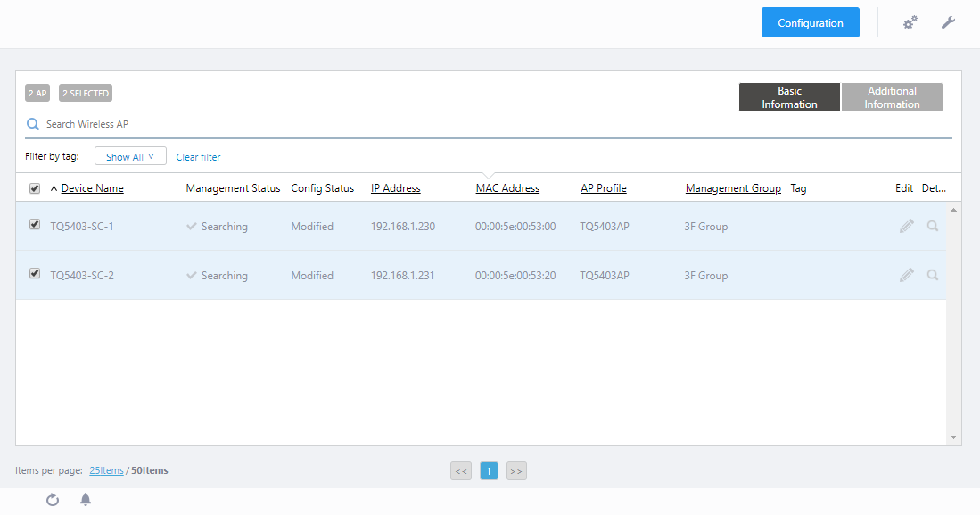Click the refresh icon at bottom

tap(53, 500)
